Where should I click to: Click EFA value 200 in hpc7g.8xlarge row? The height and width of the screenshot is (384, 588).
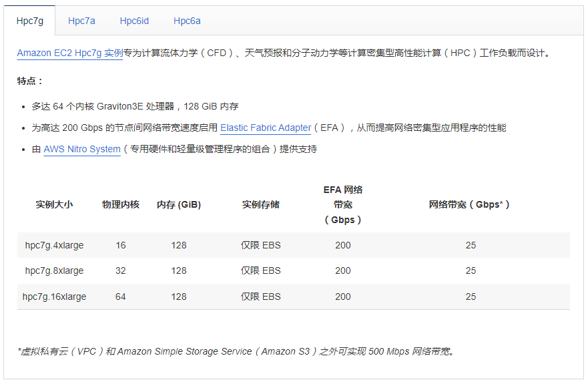tap(343, 270)
